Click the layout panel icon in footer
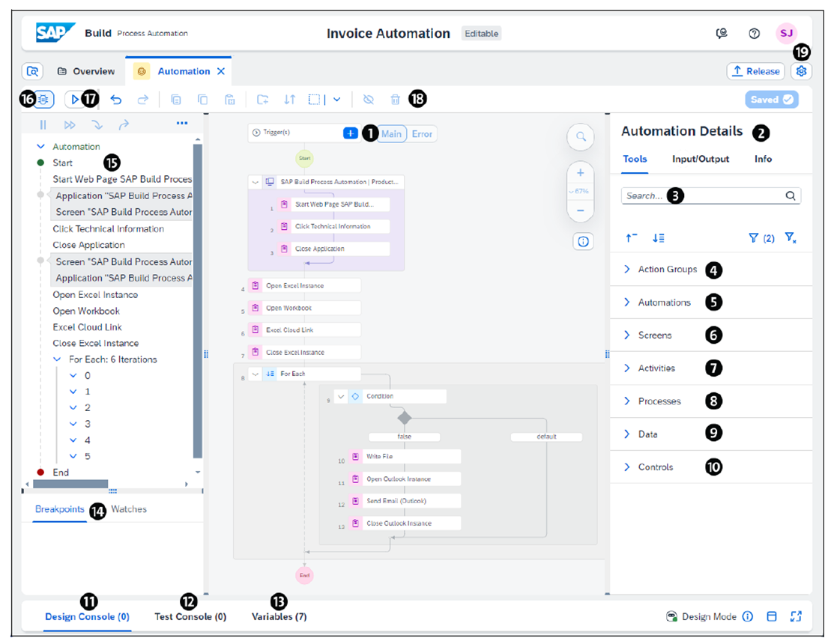Image resolution: width=834 pixels, height=644 pixels. point(772,616)
